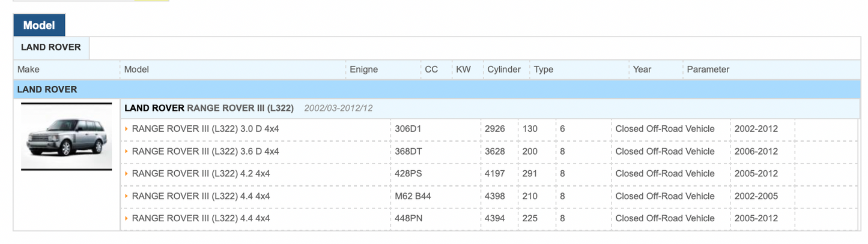This screenshot has height=244, width=868.
Task: Click year range 2005-2012 in 428PS row
Action: (756, 174)
